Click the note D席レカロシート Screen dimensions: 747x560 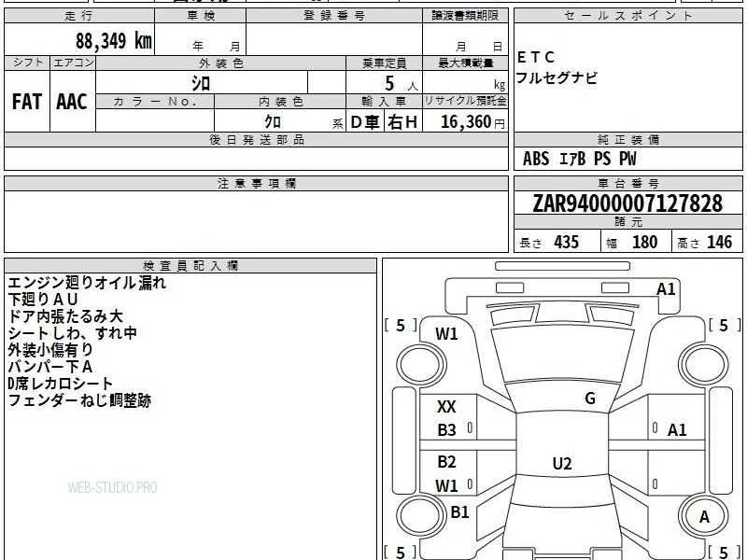click(60, 384)
